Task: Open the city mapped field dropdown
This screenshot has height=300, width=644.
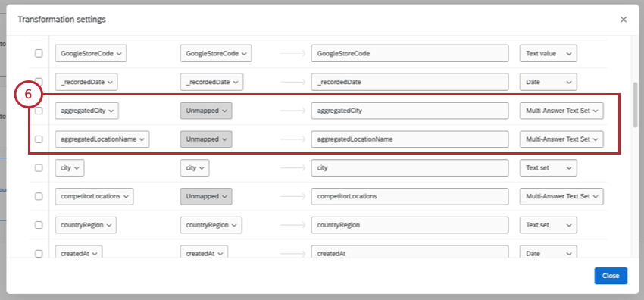Action: [194, 168]
